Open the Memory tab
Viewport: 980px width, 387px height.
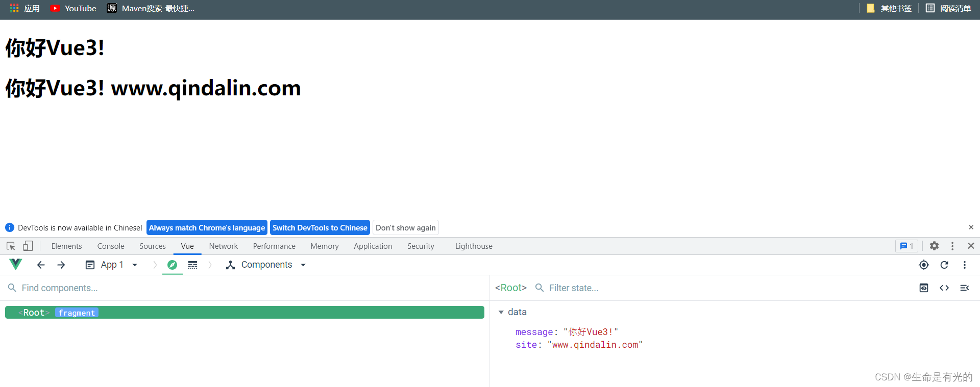point(325,246)
